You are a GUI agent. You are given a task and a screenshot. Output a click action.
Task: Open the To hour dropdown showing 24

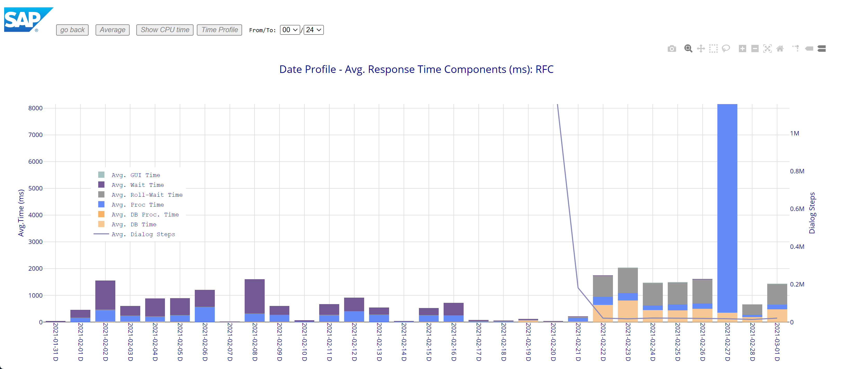313,30
